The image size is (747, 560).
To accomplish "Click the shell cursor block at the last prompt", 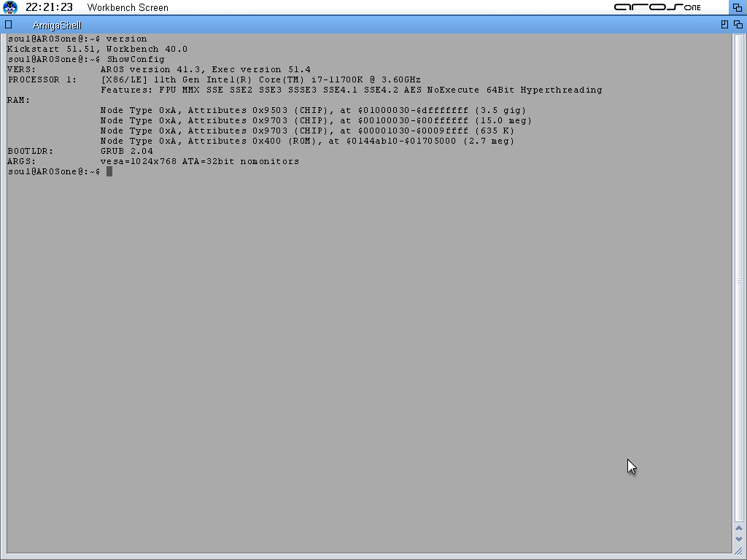I will pos(109,171).
